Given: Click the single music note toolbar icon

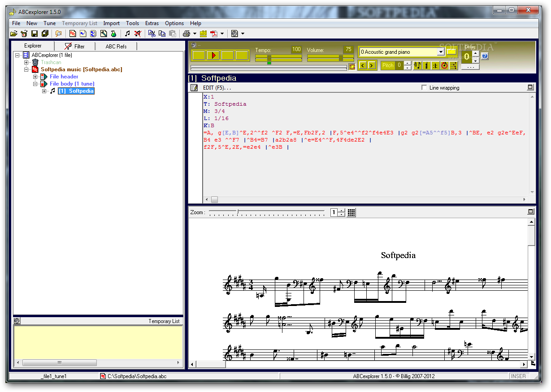Looking at the screenshot, I should (x=127, y=34).
